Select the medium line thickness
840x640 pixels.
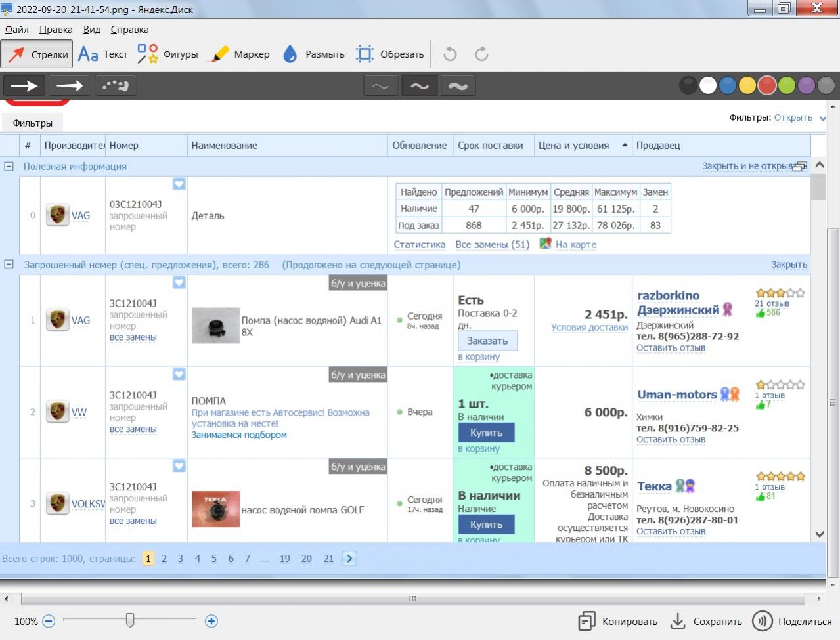(419, 86)
